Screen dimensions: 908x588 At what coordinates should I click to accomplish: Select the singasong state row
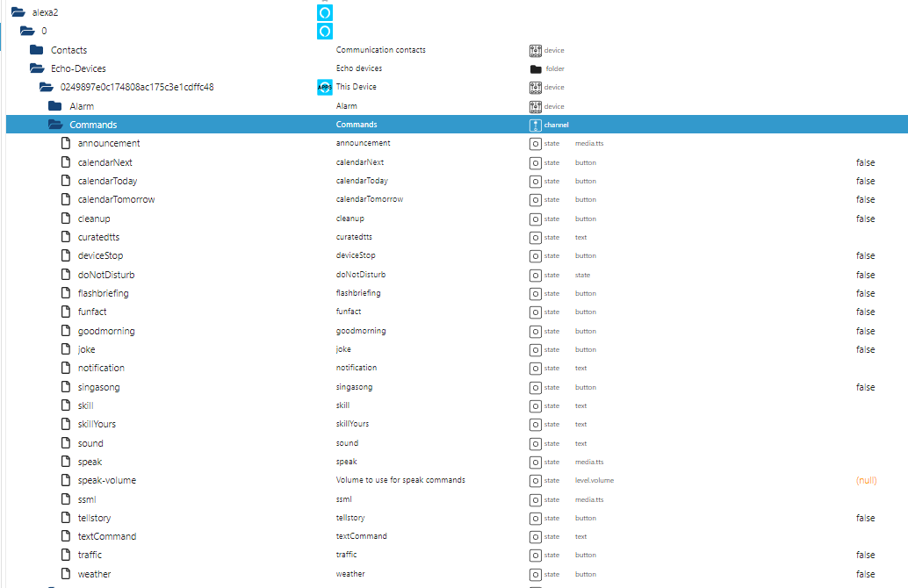(x=457, y=387)
